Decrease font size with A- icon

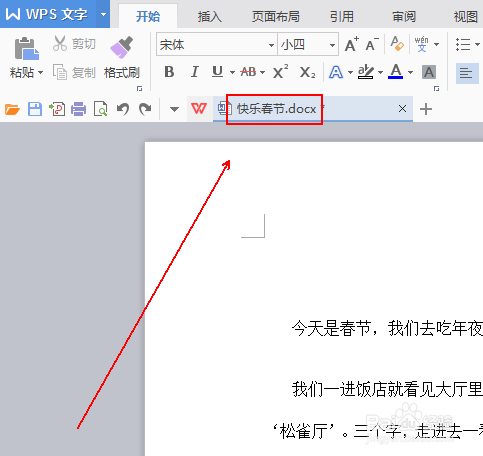pyautogui.click(x=372, y=44)
